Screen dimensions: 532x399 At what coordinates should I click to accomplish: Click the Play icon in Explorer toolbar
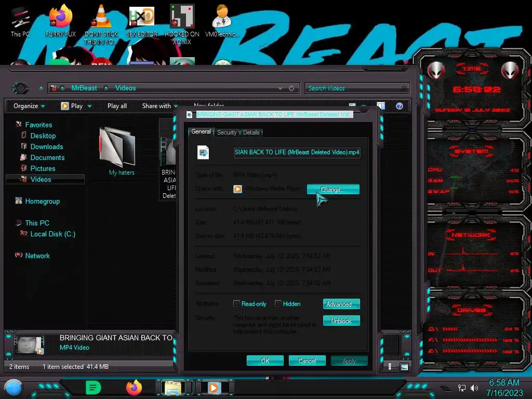coord(64,106)
